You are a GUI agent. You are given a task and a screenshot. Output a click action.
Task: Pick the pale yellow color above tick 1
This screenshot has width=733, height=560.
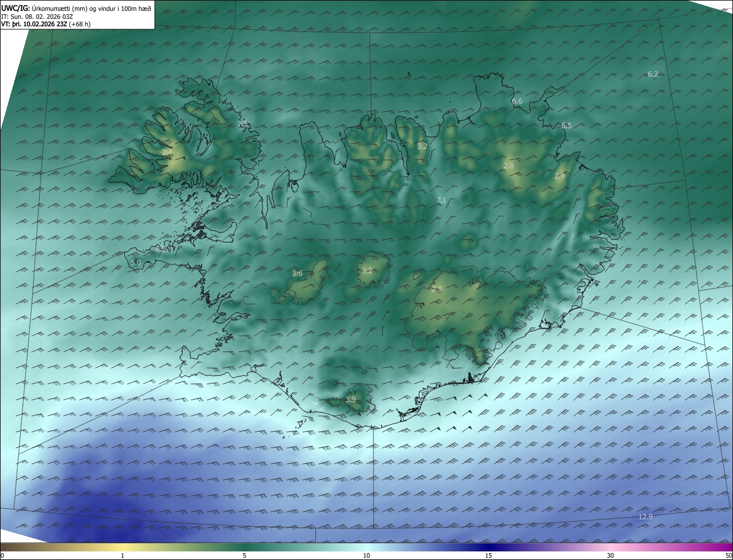123,547
